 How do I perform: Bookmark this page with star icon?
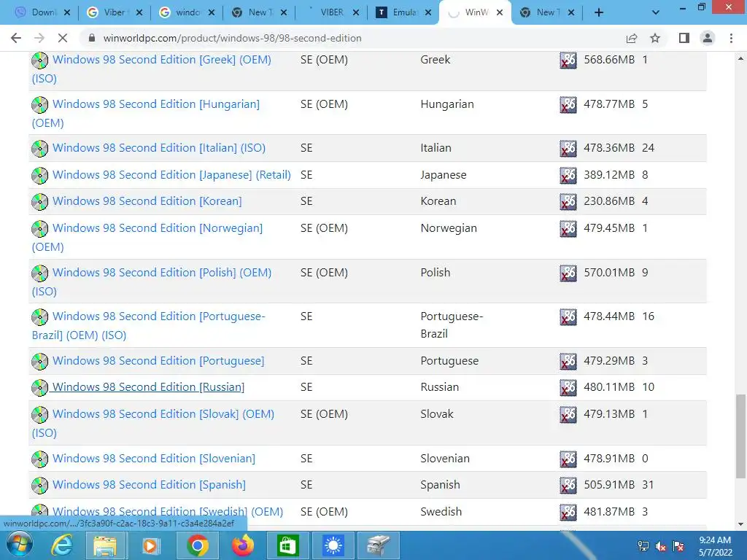click(655, 38)
